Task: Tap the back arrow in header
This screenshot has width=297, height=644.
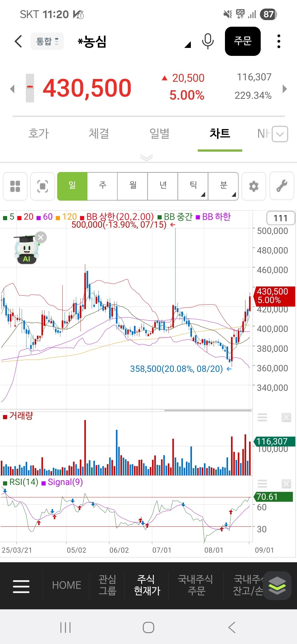Action: [x=18, y=42]
